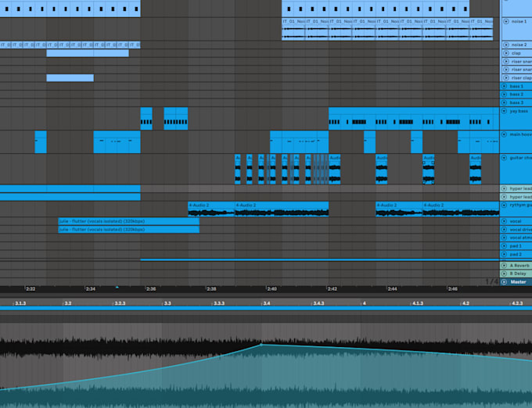Screen dimensions: 532x408
Task: Unfold the clap track
Action: tap(506, 53)
